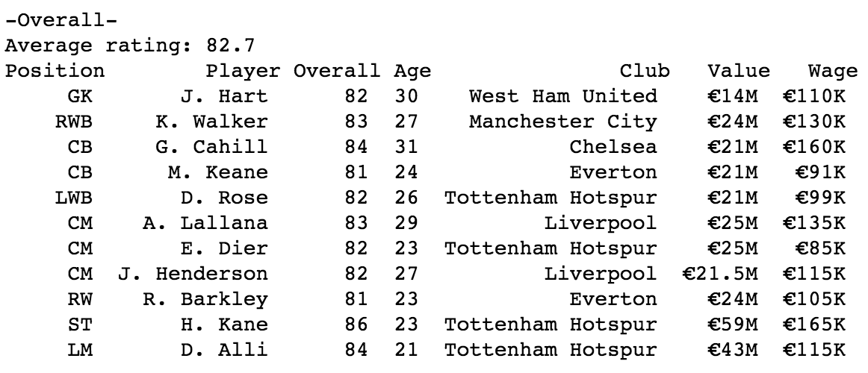Click the "Chelsea" club cell
The height and width of the screenshot is (373, 868).
pyautogui.click(x=613, y=148)
